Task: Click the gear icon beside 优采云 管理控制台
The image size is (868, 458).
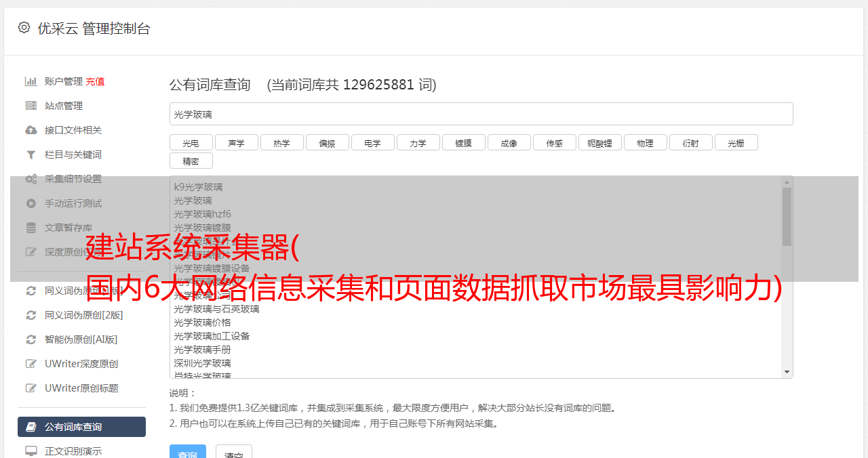Action: pos(24,28)
